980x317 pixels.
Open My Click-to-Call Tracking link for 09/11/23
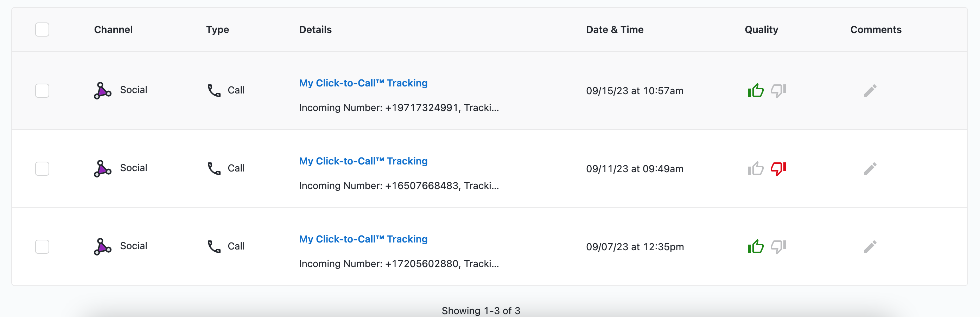363,161
